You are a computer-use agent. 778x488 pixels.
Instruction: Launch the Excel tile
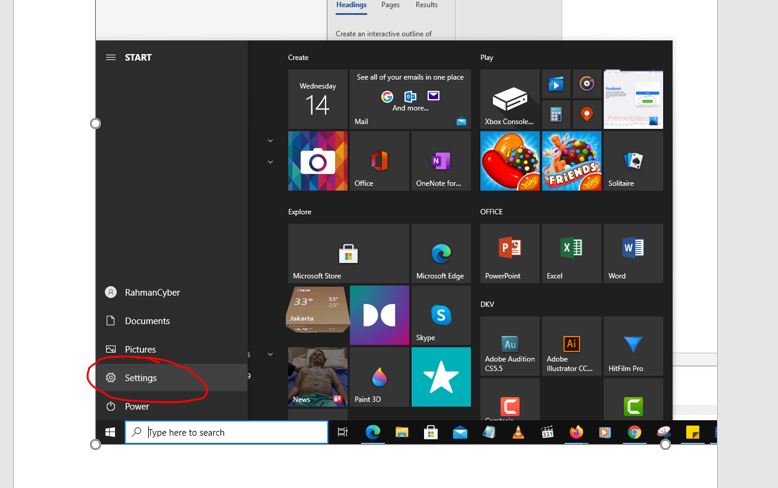tap(572, 253)
